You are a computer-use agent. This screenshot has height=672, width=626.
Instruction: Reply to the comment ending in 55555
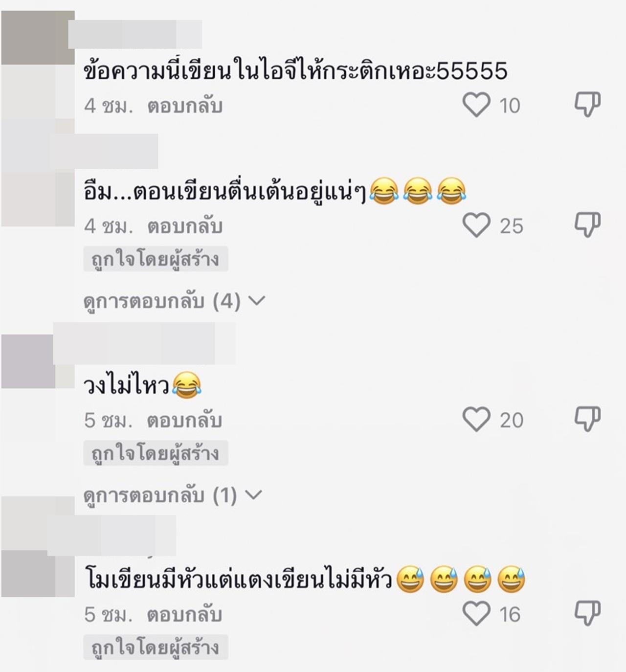click(185, 106)
